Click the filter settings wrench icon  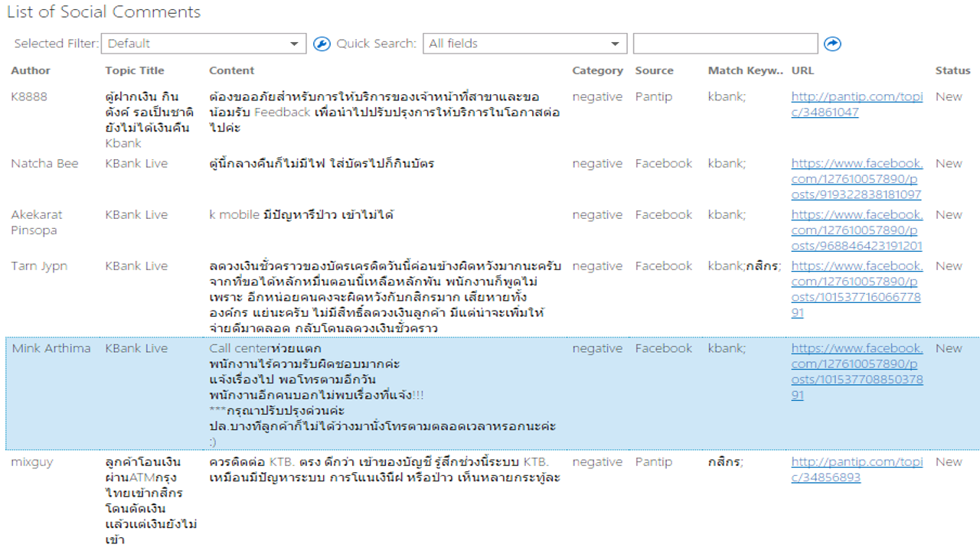(322, 44)
